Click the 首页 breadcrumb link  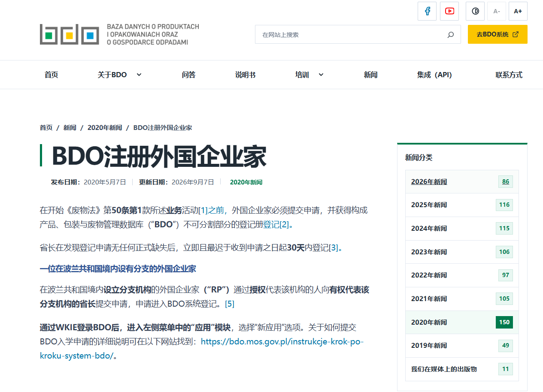46,128
